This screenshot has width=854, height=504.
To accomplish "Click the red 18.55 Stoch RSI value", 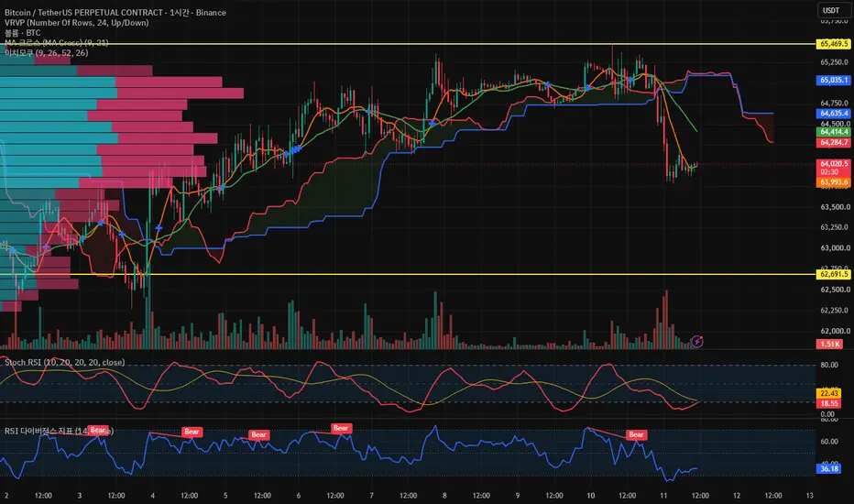I will pos(829,404).
